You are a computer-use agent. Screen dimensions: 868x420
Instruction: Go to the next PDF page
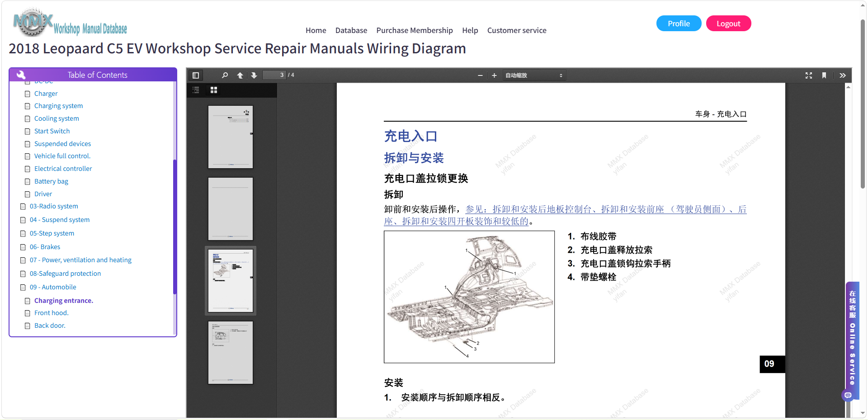pyautogui.click(x=254, y=76)
